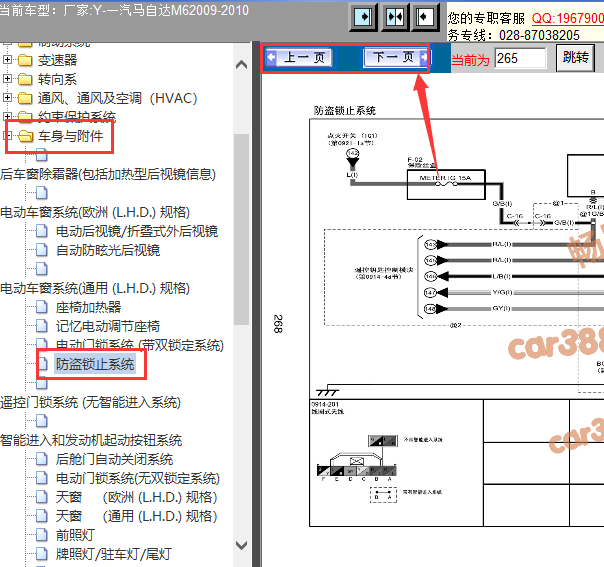604x567 pixels.
Task: Click document icon beside 电动门锁系统(无双锁定系统)
Action: pos(42,478)
